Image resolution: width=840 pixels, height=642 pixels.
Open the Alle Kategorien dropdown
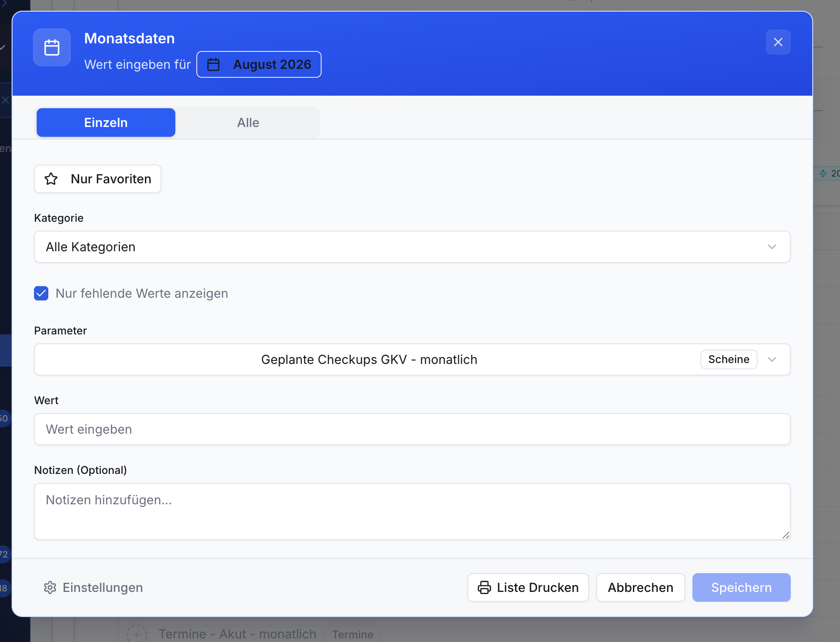click(412, 247)
